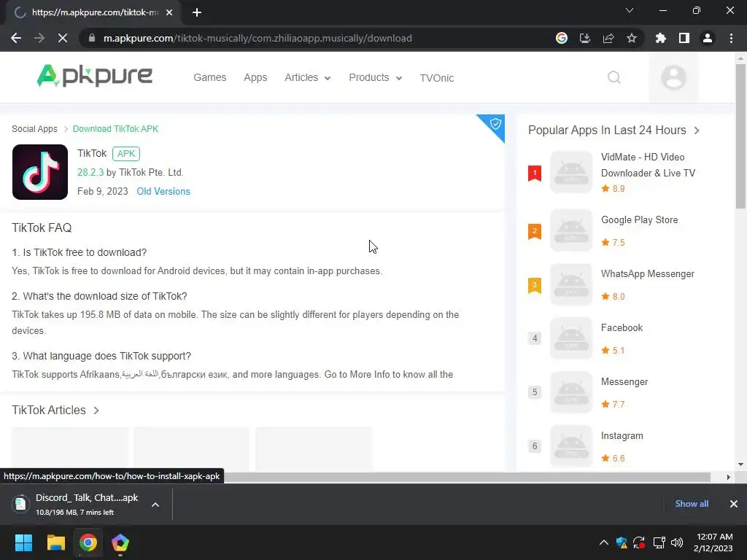The image size is (747, 560).
Task: Click the first TikTok article thumbnail
Action: [70, 449]
